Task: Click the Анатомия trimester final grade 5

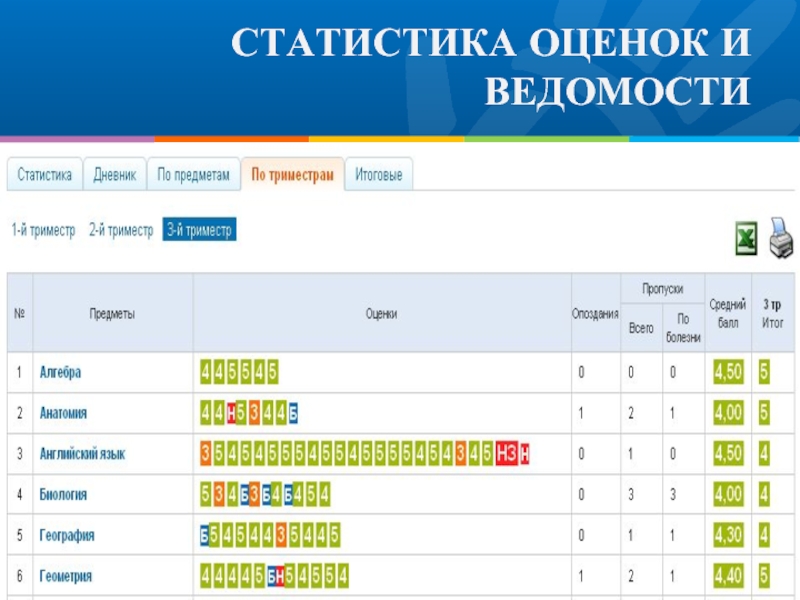Action: point(764,413)
